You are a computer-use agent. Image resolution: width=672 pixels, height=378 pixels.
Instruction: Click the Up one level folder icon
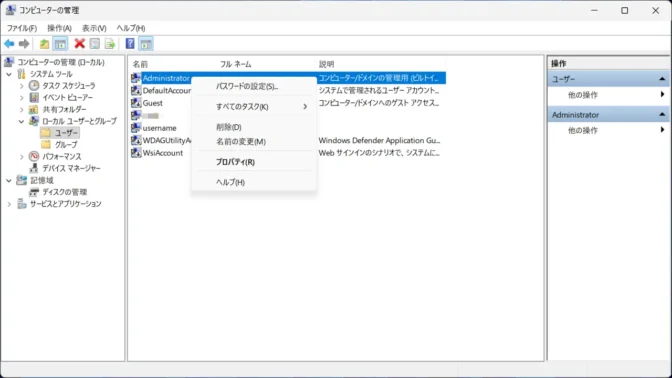tap(44, 44)
